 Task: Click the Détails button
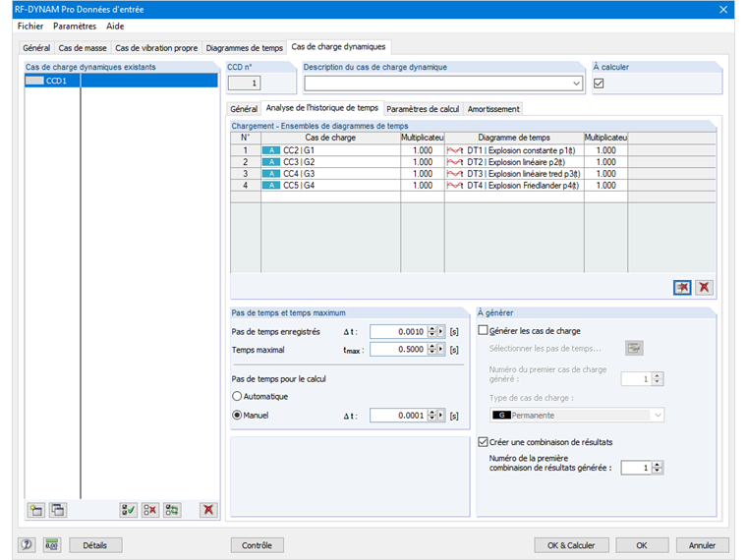tap(95, 545)
